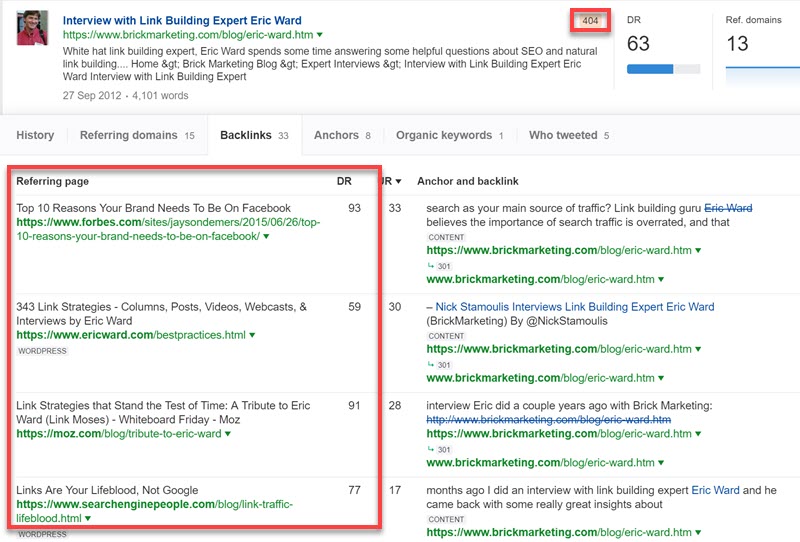Expand dropdown after https backlink in ericward.com row

[x=698, y=349]
